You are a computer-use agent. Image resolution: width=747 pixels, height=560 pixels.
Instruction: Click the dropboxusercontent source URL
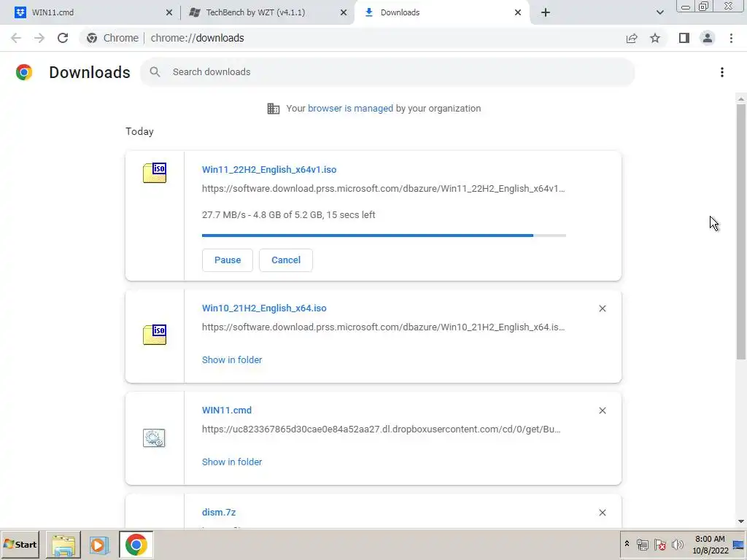point(381,429)
